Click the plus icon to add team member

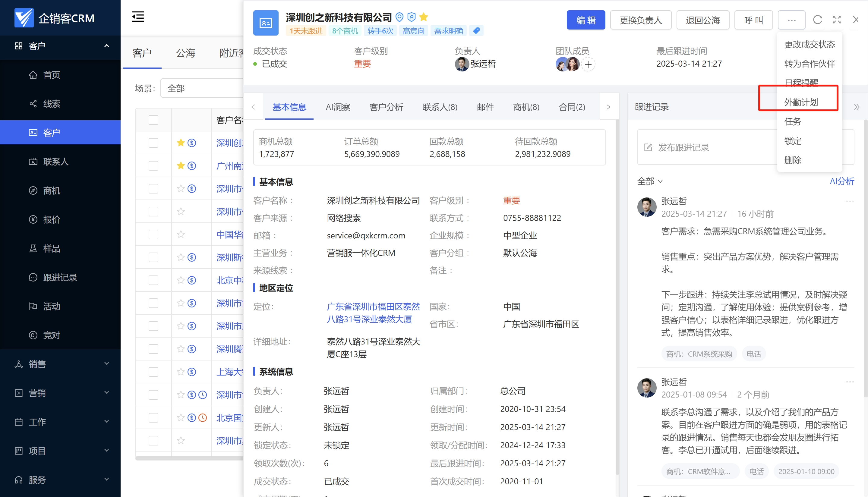[x=588, y=64]
